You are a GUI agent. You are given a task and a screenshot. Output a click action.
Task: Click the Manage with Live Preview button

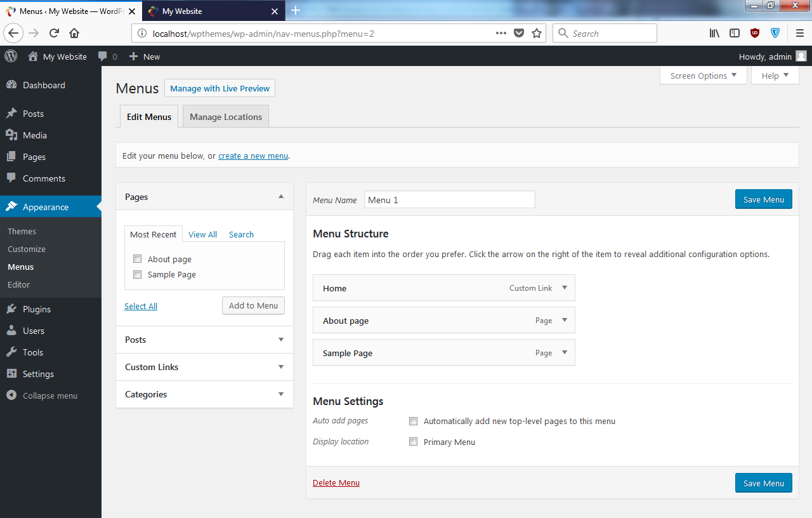219,88
